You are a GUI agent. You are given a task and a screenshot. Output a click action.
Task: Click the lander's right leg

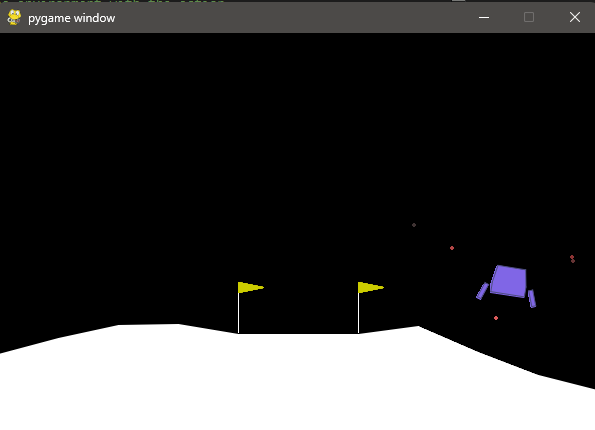(532, 299)
